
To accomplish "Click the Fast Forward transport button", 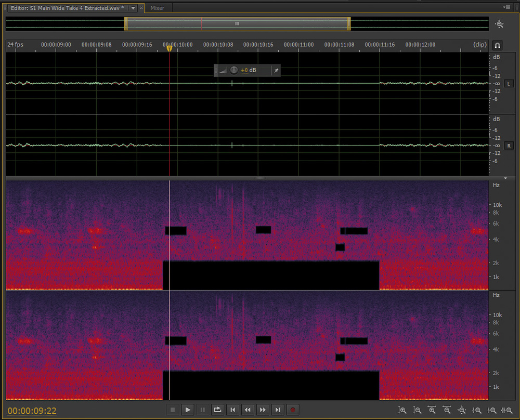I will click(x=263, y=410).
